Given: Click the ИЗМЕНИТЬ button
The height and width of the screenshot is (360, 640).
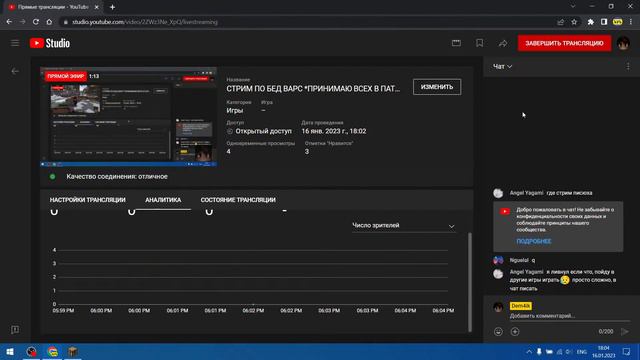Looking at the screenshot, I should (437, 87).
